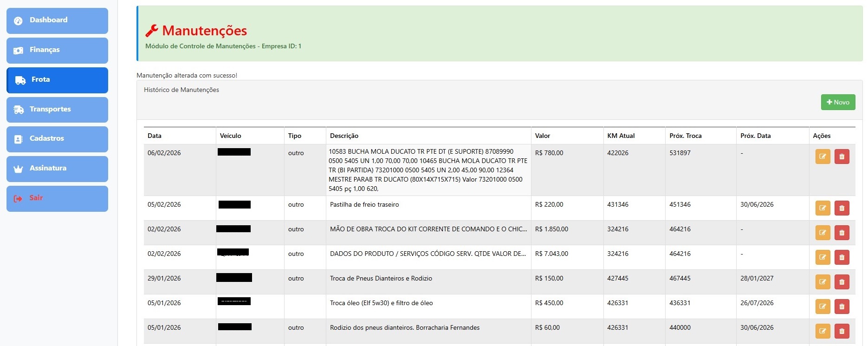Delete the 06/02/2026 maintenance record
The image size is (868, 346).
click(x=842, y=157)
